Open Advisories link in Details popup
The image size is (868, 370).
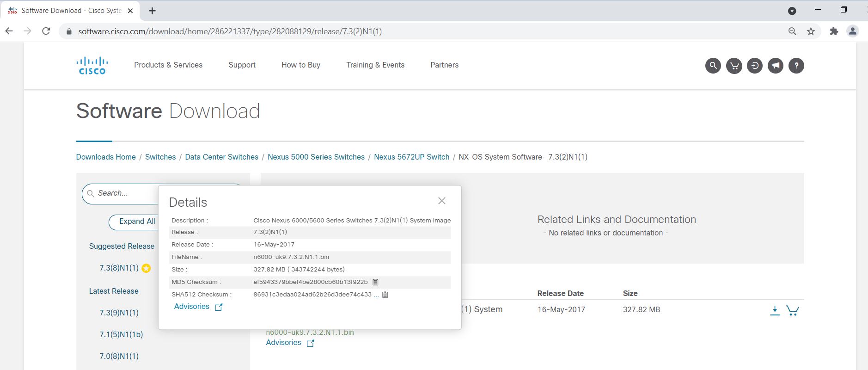tap(198, 307)
